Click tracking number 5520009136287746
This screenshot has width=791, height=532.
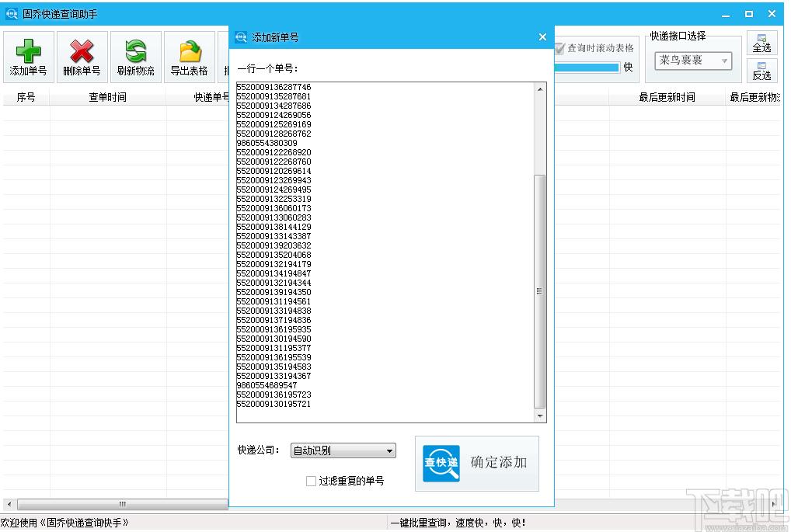(274, 87)
